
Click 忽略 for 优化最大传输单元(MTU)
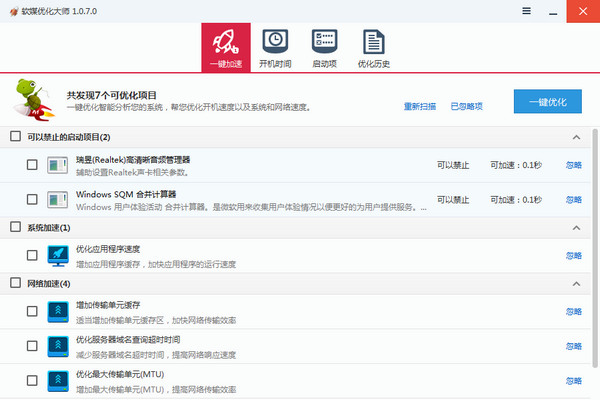574,380
